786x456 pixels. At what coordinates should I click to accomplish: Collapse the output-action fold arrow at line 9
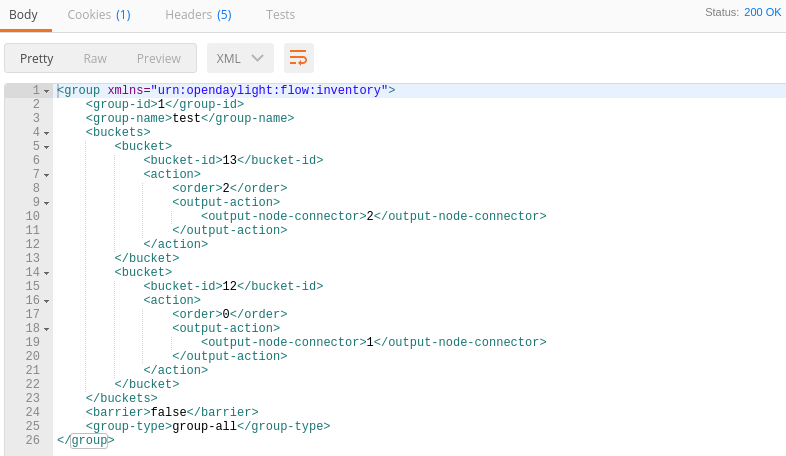47,203
